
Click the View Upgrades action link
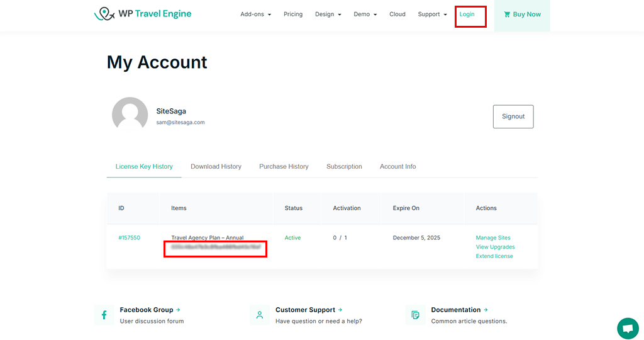[495, 247]
